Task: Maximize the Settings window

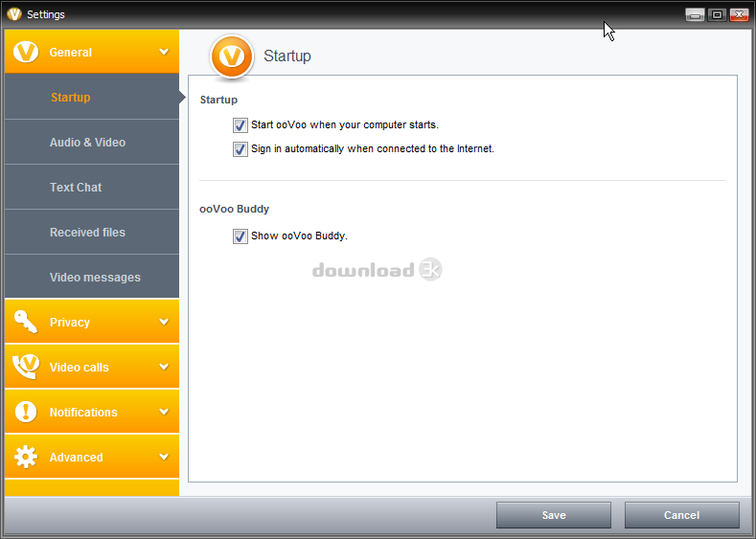Action: (717, 15)
